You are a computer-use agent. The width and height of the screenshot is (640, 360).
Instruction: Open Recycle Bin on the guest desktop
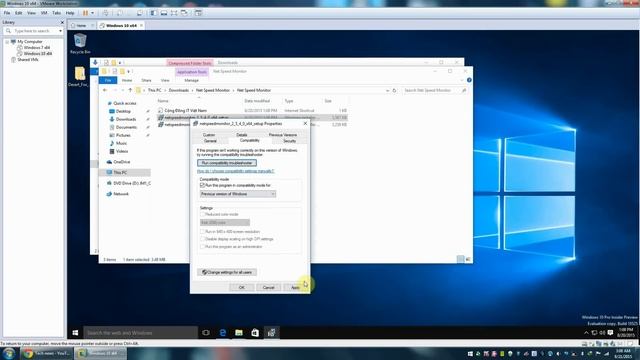[80, 44]
